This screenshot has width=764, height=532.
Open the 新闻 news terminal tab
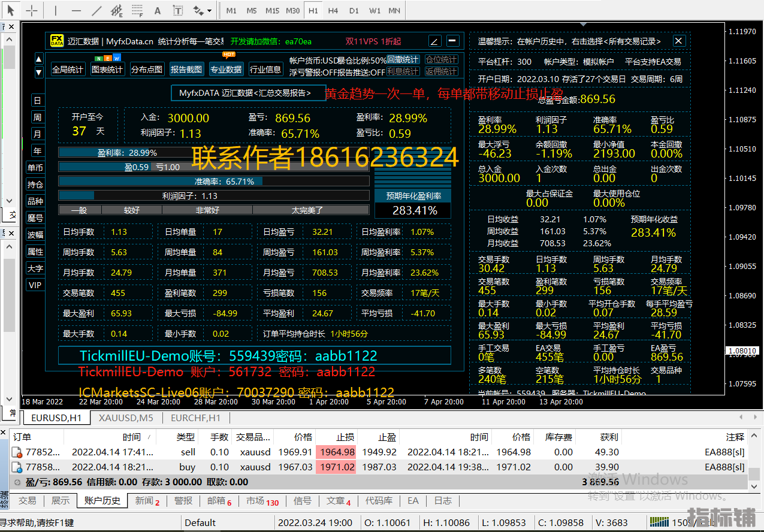pyautogui.click(x=147, y=501)
